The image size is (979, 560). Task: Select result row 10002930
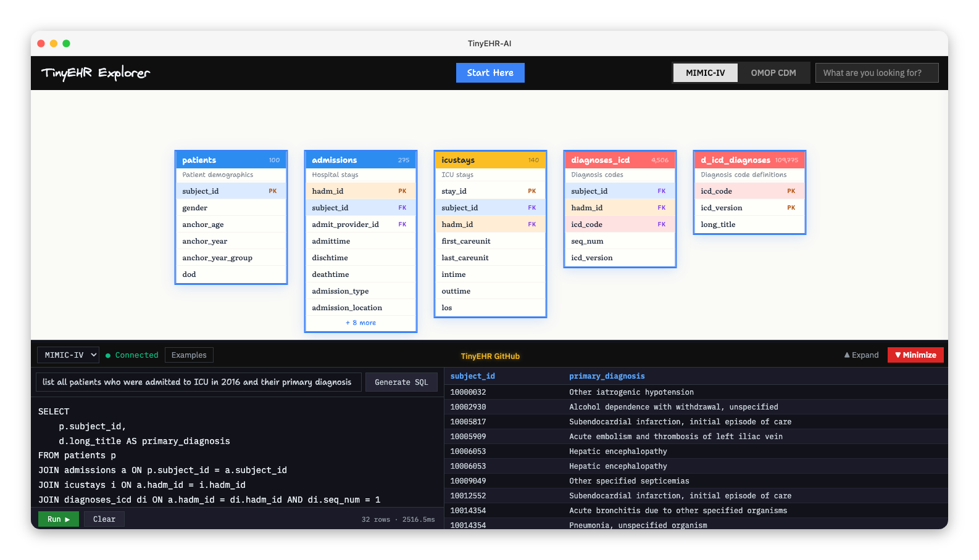pos(696,407)
